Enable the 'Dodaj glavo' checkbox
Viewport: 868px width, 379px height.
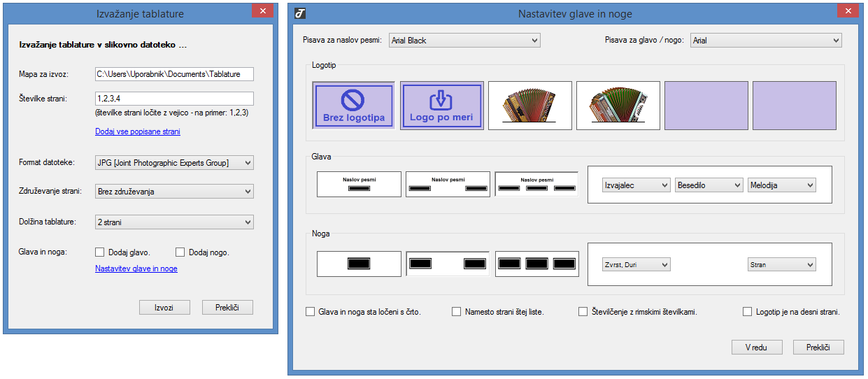(x=99, y=252)
